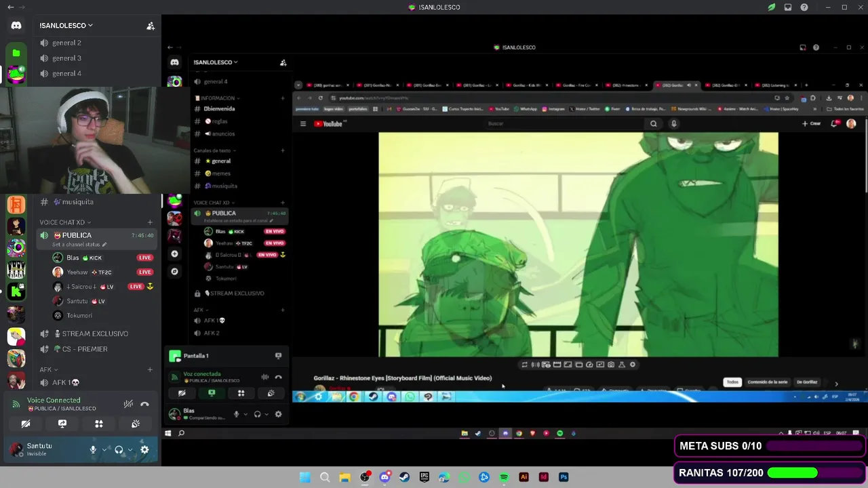Disconnect from voice with the hang-up icon
This screenshot has height=488, width=868.
click(x=144, y=404)
